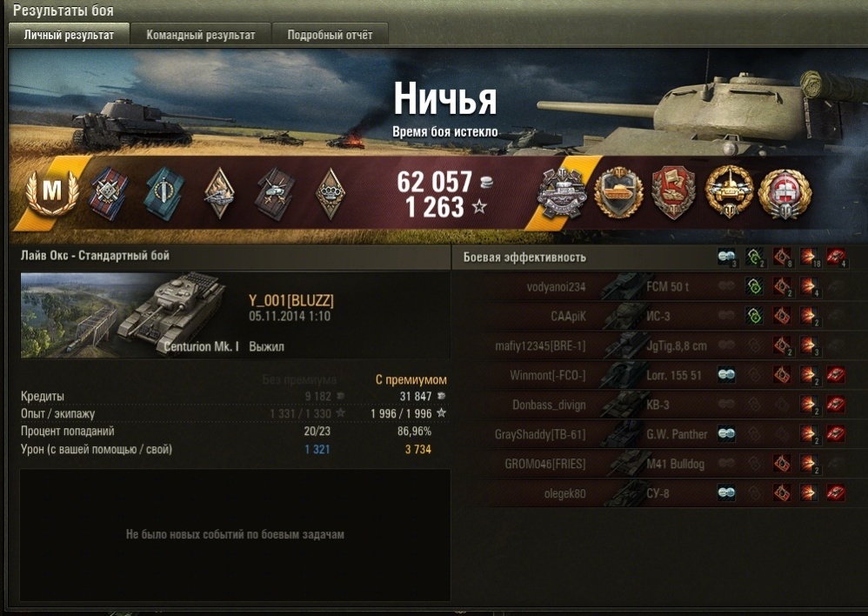Click the gold tank wreath achievement icon
This screenshot has width=868, height=616.
pyautogui.click(x=729, y=191)
